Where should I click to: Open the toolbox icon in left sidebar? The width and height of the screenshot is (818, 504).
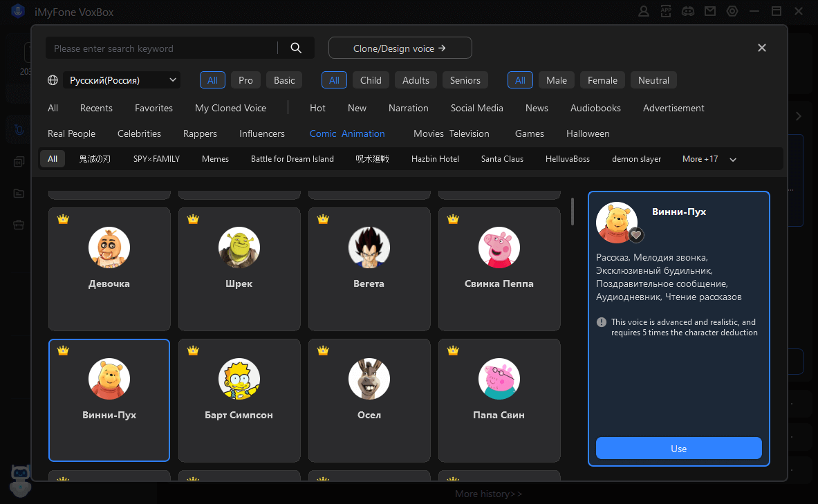(19, 225)
